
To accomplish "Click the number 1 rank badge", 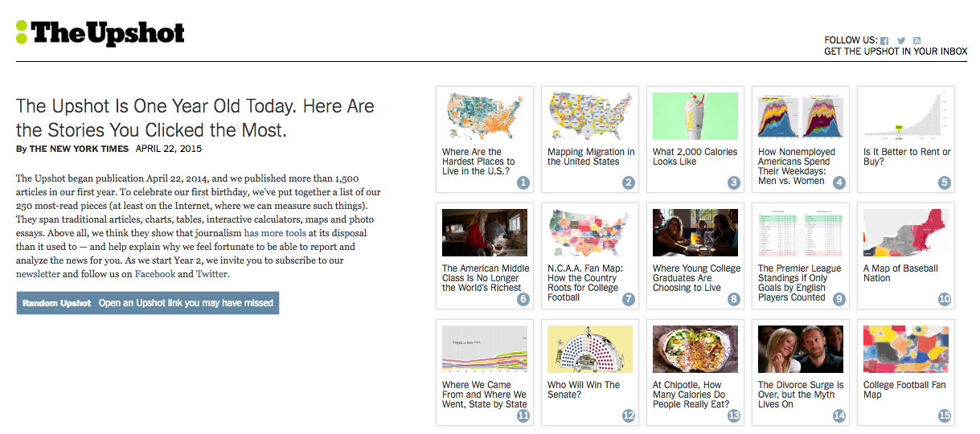I will click(x=523, y=182).
